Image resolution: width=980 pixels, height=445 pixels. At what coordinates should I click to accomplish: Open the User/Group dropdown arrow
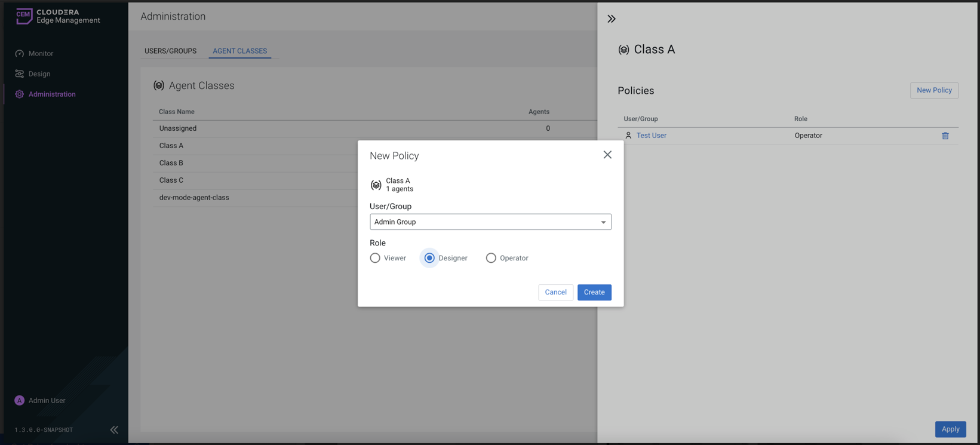pos(603,222)
